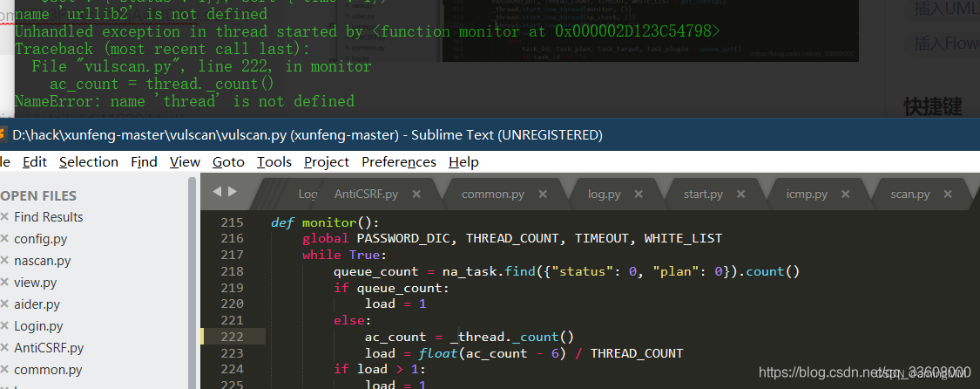Open the Tools menu

click(x=274, y=162)
